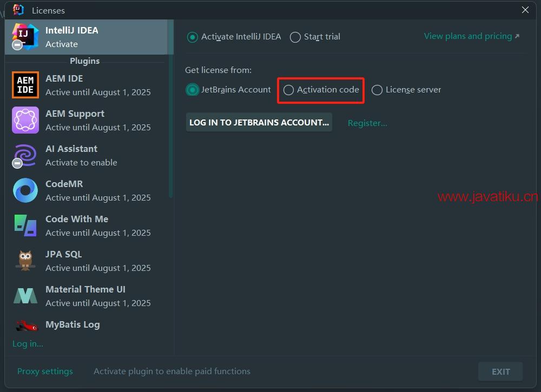Open the Register link

pos(367,123)
